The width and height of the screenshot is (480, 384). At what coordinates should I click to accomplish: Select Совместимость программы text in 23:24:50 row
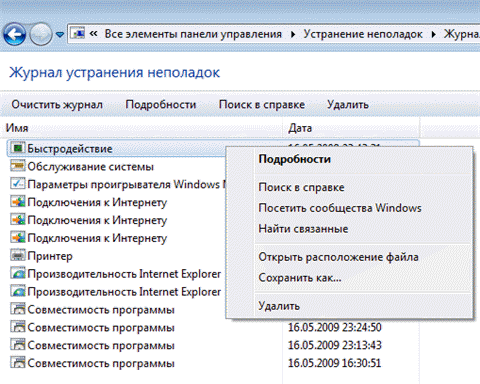coord(101,328)
